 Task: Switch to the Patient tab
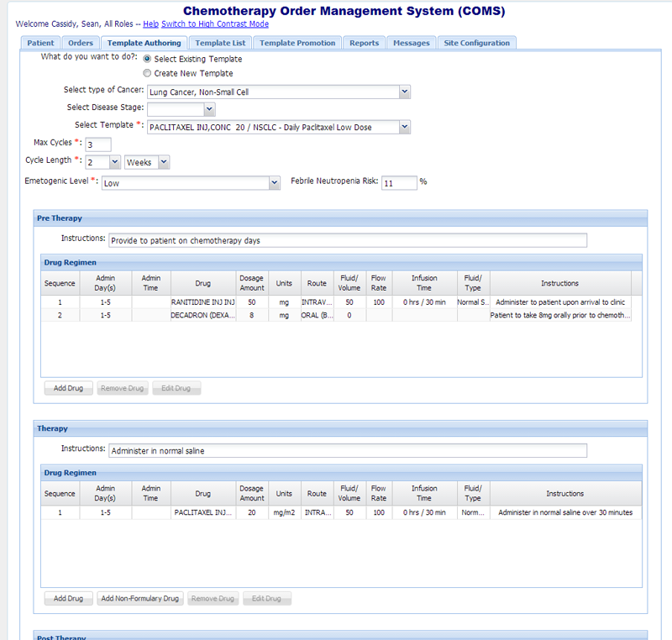(40, 43)
